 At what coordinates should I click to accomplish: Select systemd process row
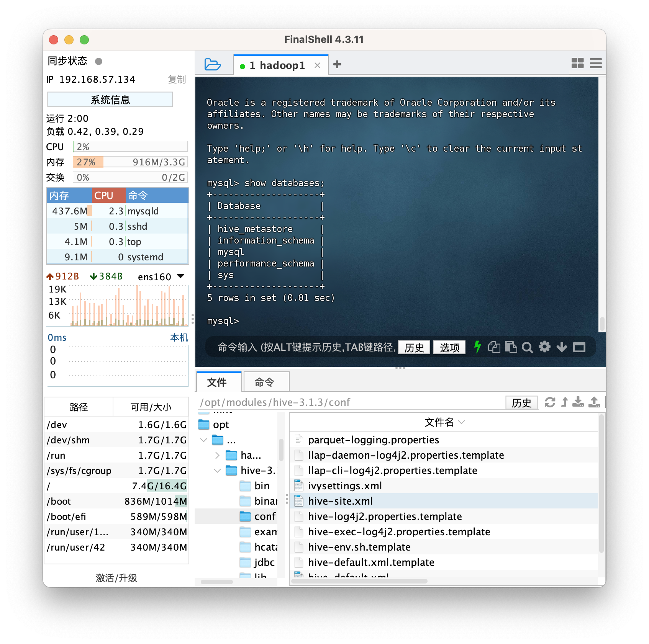[118, 257]
